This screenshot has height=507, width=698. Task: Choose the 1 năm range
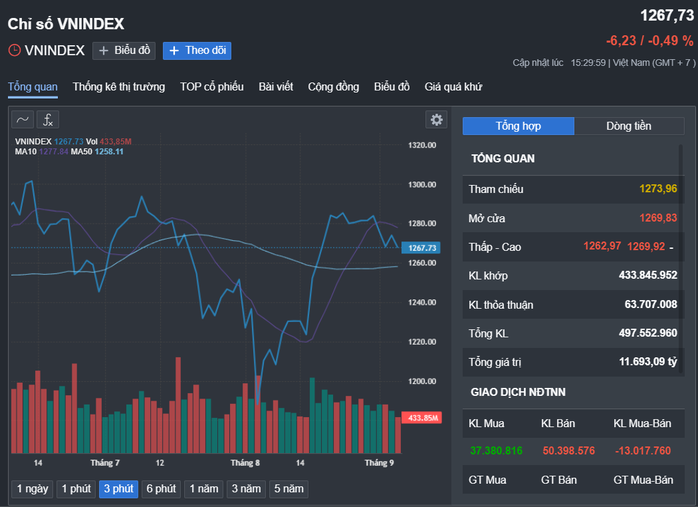(x=204, y=489)
